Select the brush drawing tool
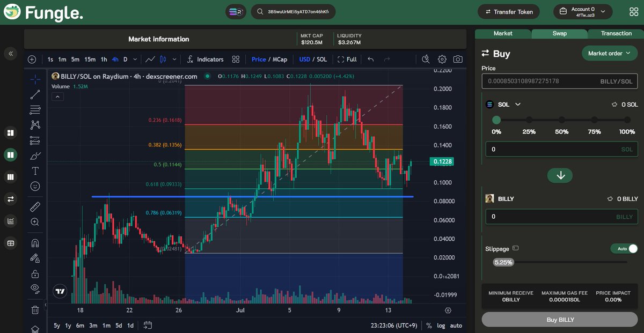This screenshot has height=333, width=644. pos(35,156)
